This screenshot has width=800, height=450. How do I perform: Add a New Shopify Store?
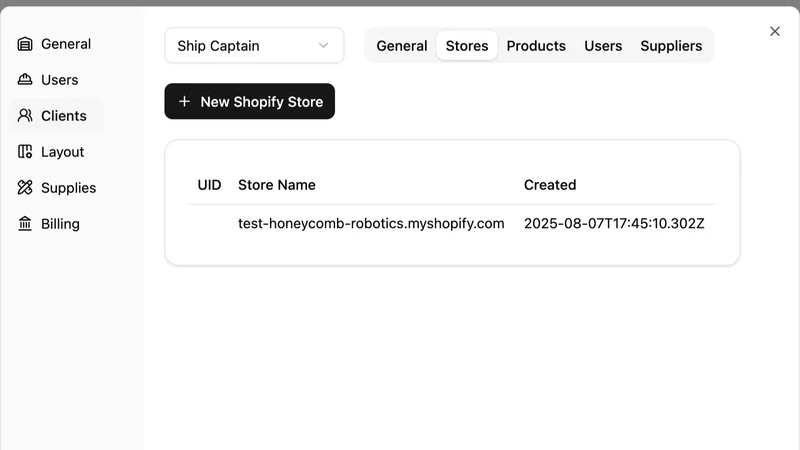coord(249,101)
